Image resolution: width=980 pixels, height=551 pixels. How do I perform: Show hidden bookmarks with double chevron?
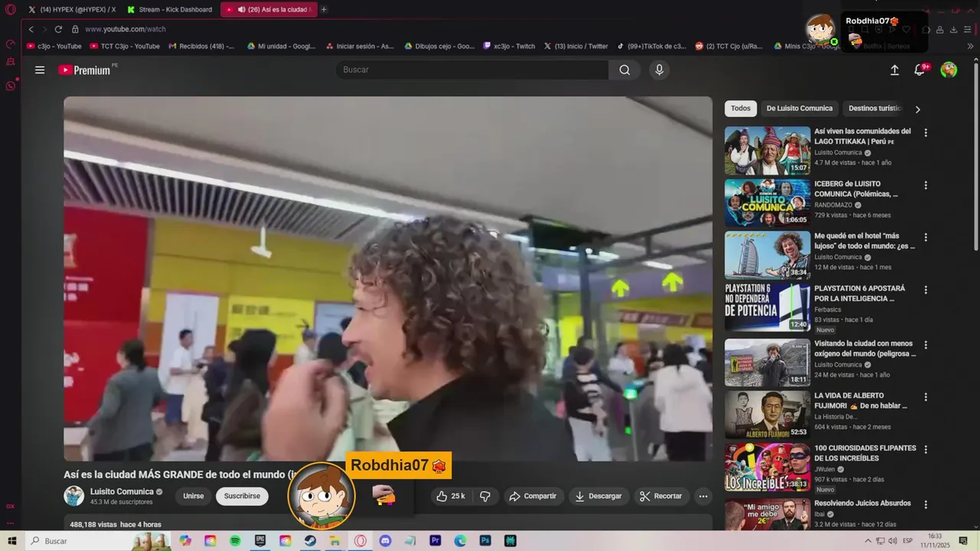[x=971, y=46]
